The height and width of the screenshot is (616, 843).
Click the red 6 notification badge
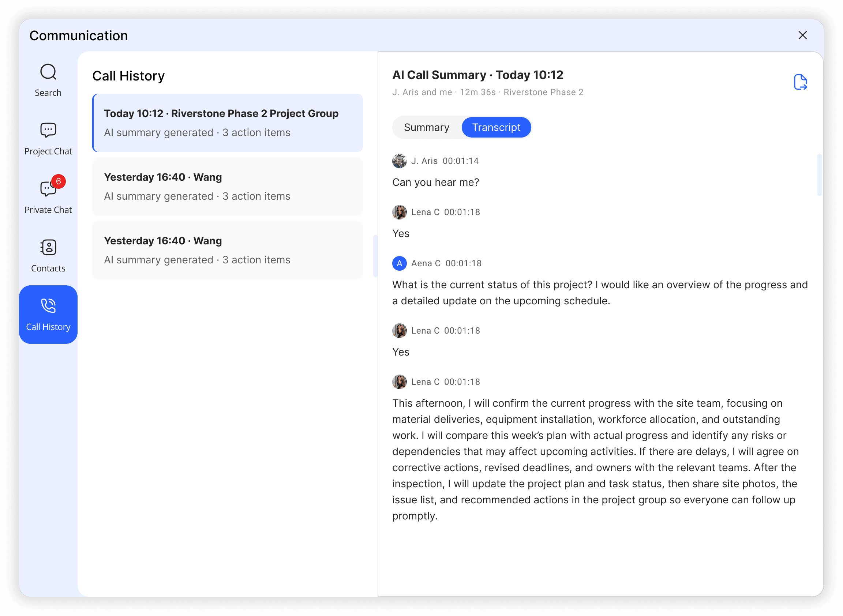[59, 181]
